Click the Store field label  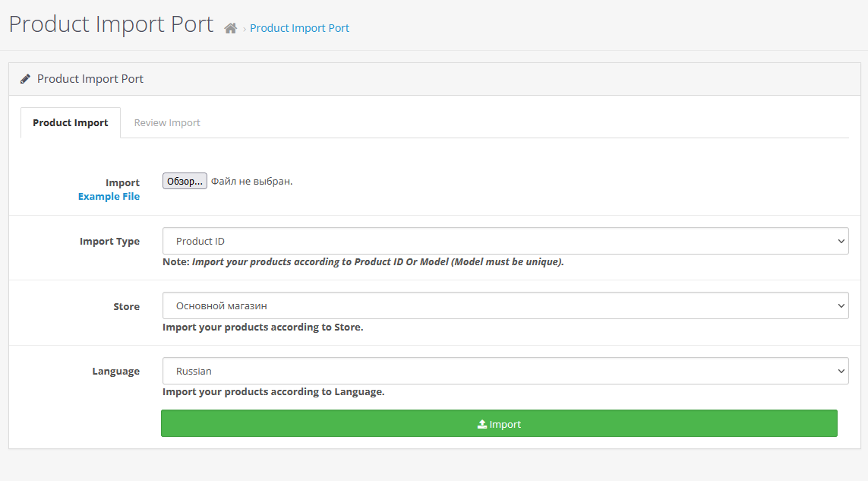pyautogui.click(x=126, y=307)
